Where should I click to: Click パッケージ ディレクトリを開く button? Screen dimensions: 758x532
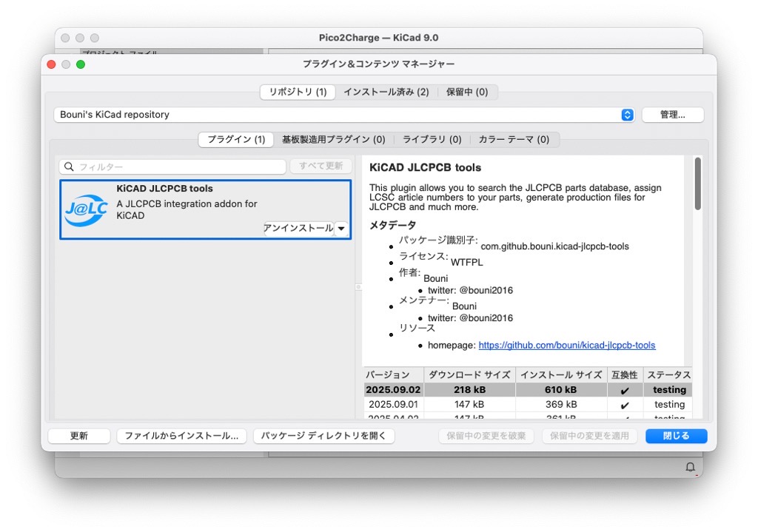pos(323,436)
